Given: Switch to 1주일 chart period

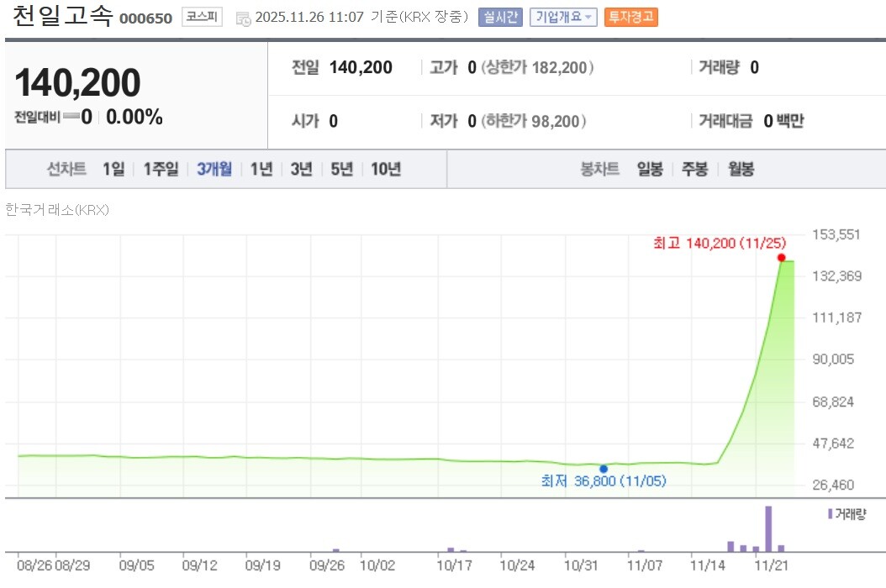Looking at the screenshot, I should [161, 169].
